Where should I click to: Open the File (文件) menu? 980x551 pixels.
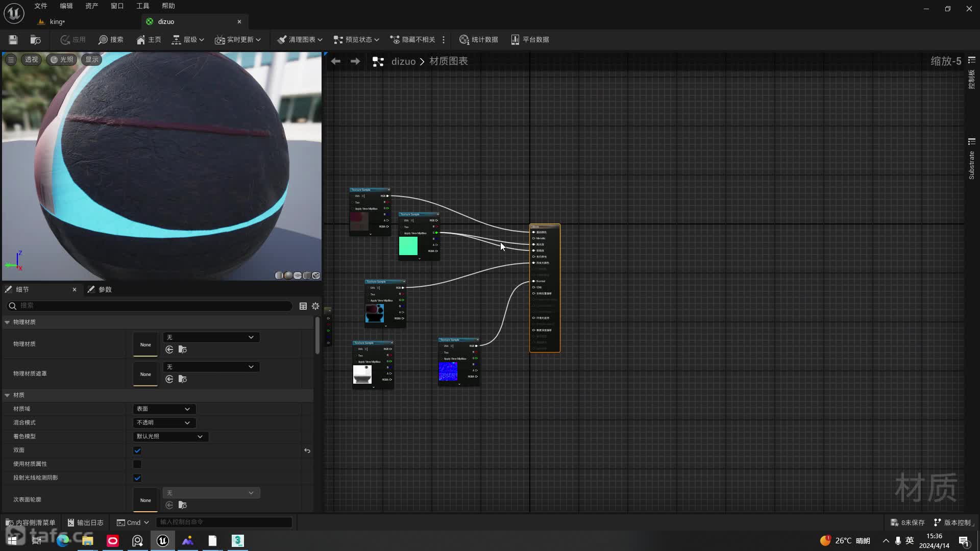click(41, 6)
